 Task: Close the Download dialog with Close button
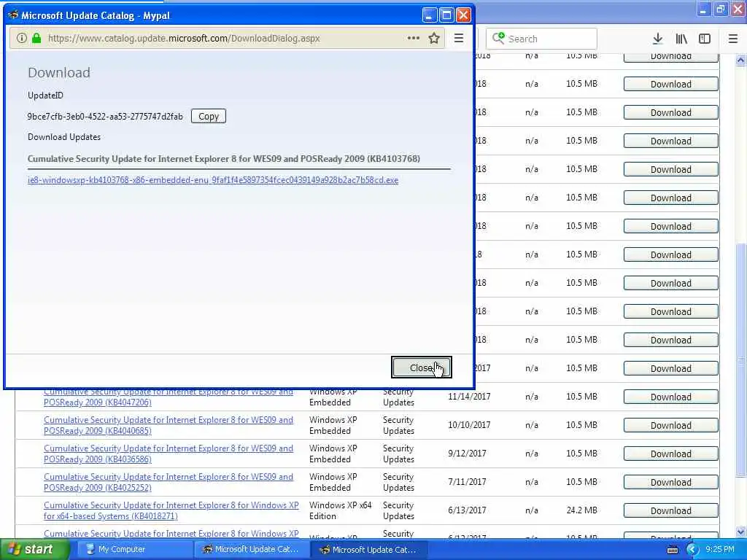click(421, 367)
